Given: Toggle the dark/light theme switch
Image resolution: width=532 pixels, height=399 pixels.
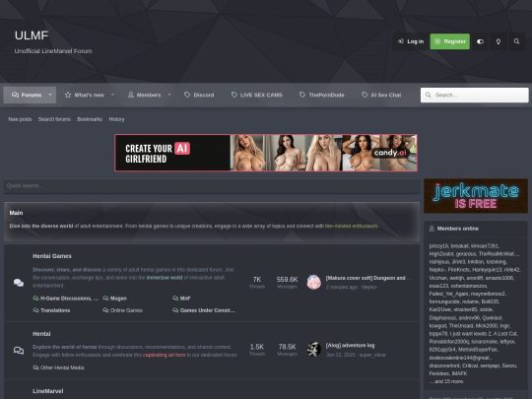Looking at the screenshot, I should coord(480,41).
